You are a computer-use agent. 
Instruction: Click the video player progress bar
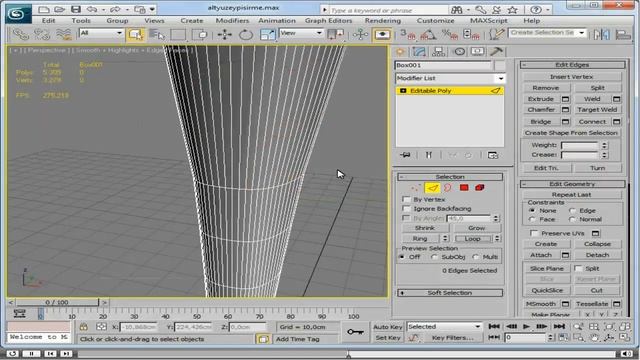[x=346, y=353]
